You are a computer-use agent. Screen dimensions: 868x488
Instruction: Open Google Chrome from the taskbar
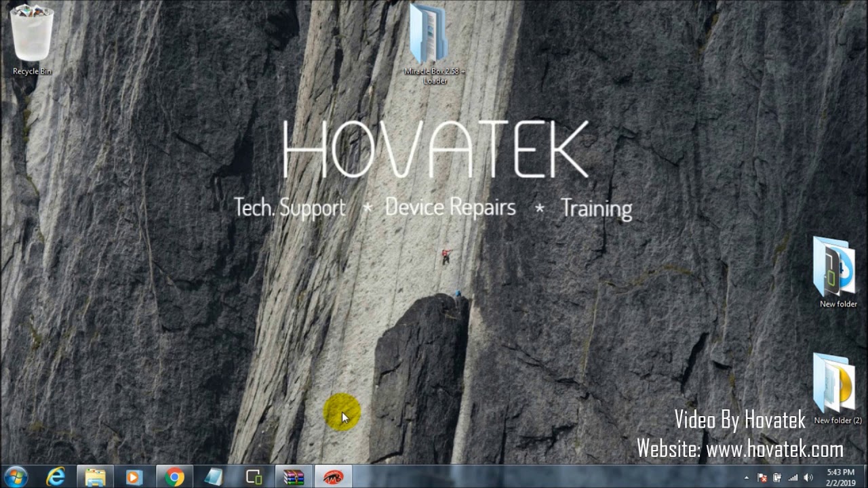click(x=174, y=477)
